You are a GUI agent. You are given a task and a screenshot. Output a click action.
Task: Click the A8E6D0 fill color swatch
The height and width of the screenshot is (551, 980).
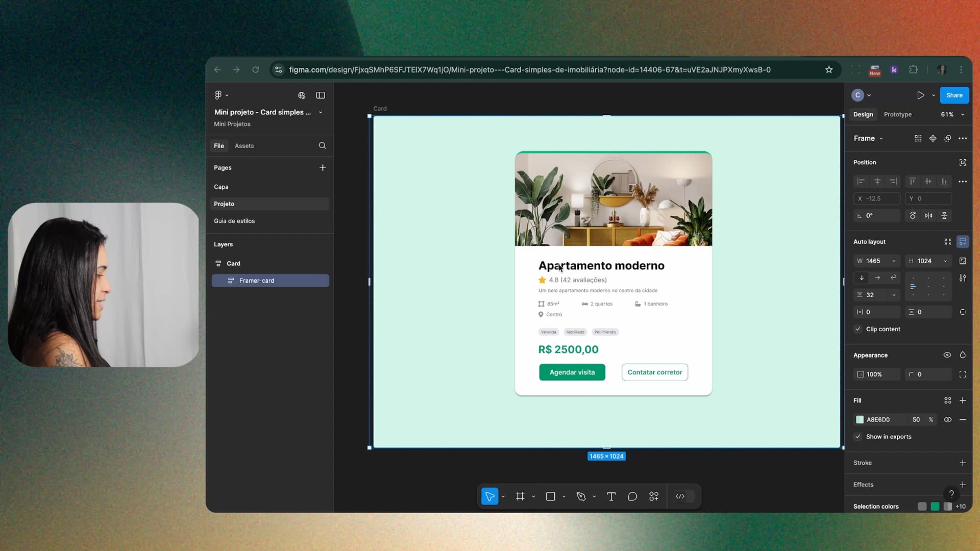point(860,419)
